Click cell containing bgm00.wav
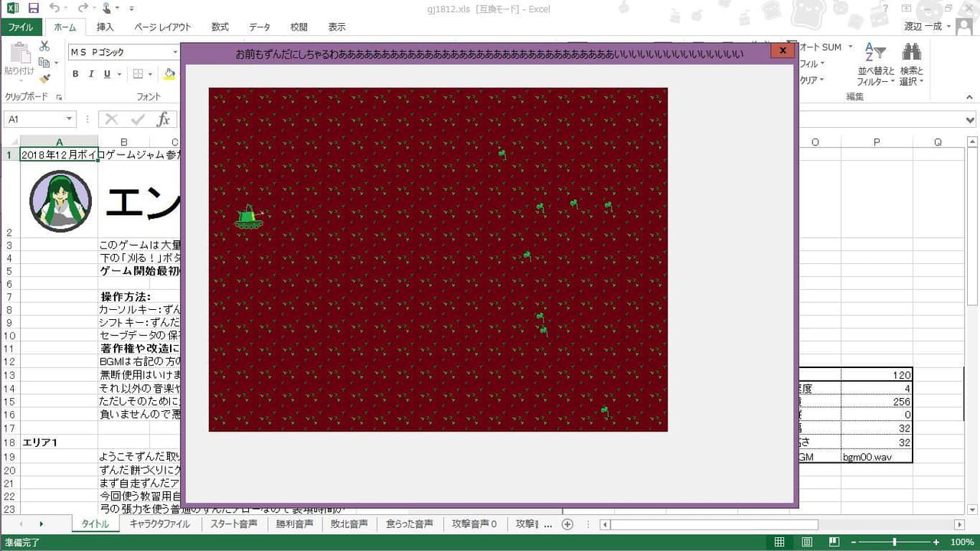The height and width of the screenshot is (551, 980). click(x=876, y=457)
